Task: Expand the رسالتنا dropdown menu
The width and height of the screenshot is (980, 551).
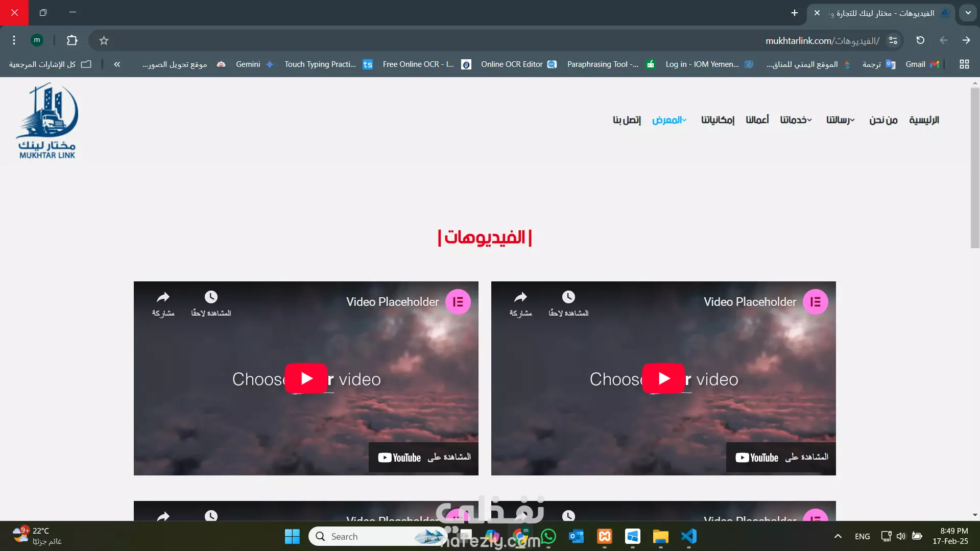Action: coord(841,120)
